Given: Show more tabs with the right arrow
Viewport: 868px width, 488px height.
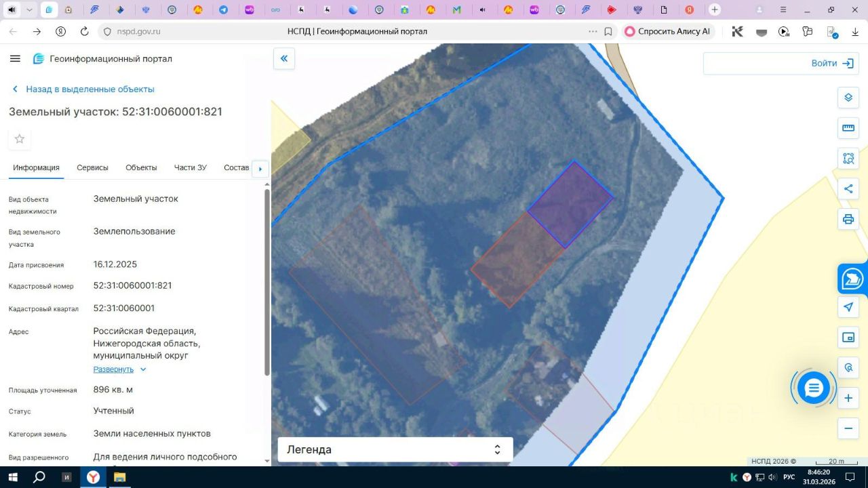Looking at the screenshot, I should click(x=260, y=169).
